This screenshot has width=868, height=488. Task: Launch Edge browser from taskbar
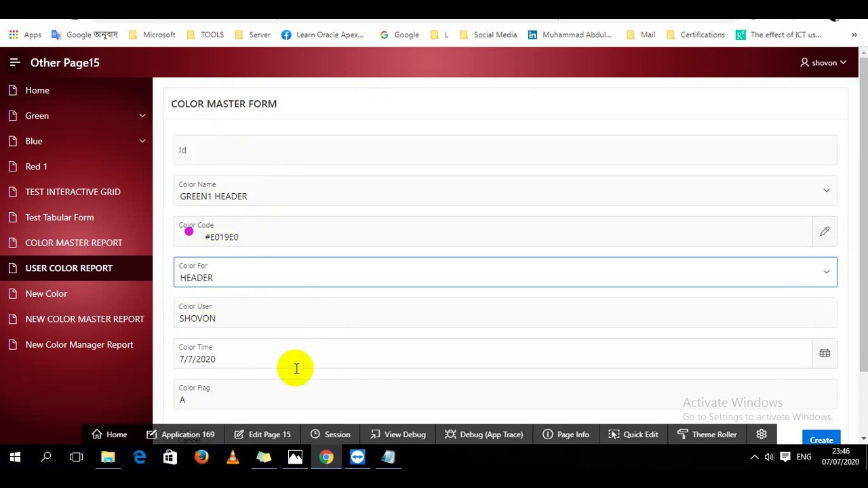click(x=139, y=457)
